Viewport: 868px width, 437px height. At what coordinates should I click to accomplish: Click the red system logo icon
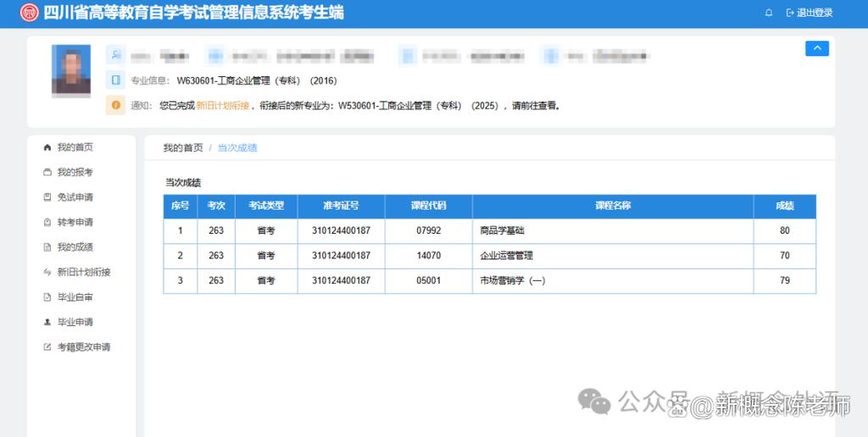click(x=30, y=12)
